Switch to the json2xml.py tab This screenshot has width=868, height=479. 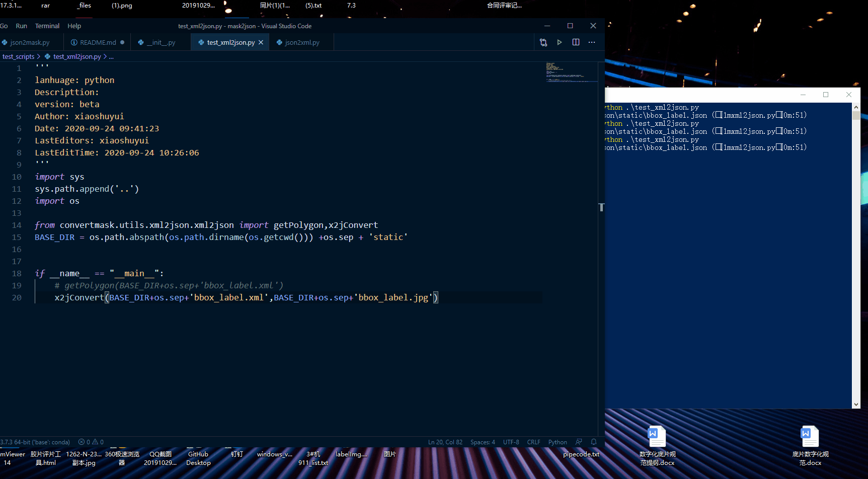[x=302, y=43]
